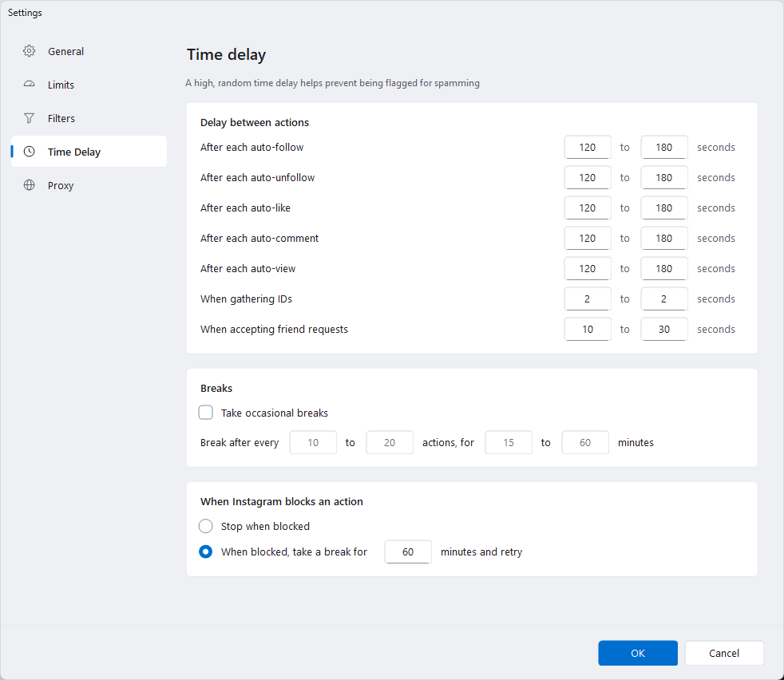This screenshot has height=680, width=784.
Task: Click break maximum minutes field
Action: [585, 442]
